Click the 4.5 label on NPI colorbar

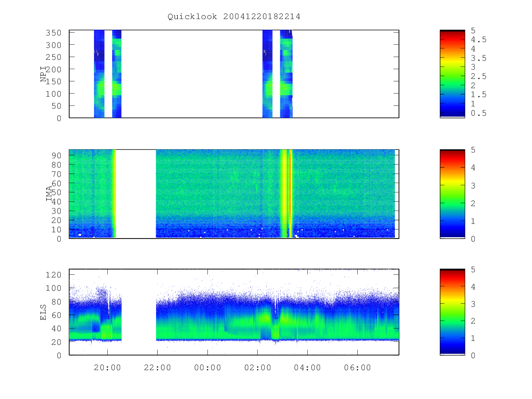(x=478, y=39)
